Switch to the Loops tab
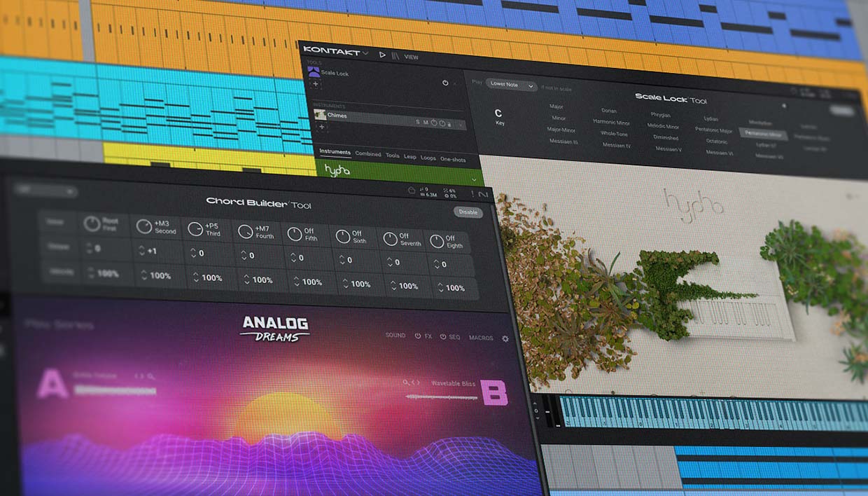 pyautogui.click(x=428, y=158)
